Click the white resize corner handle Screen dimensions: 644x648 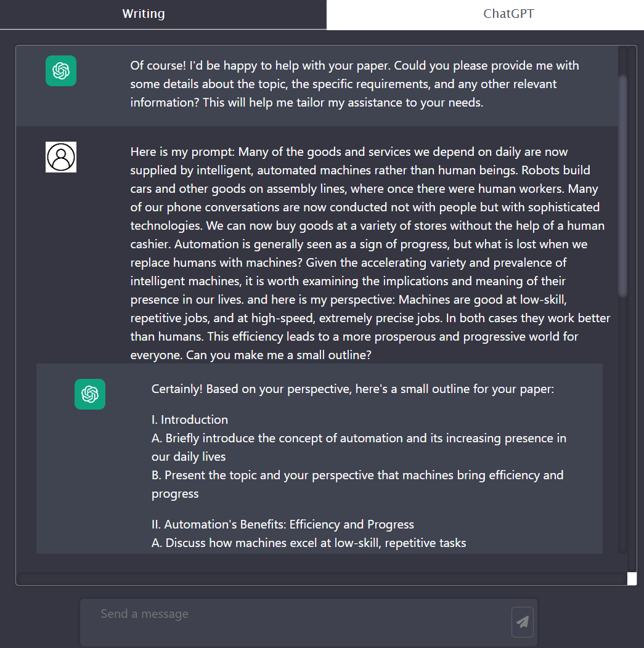click(x=632, y=578)
